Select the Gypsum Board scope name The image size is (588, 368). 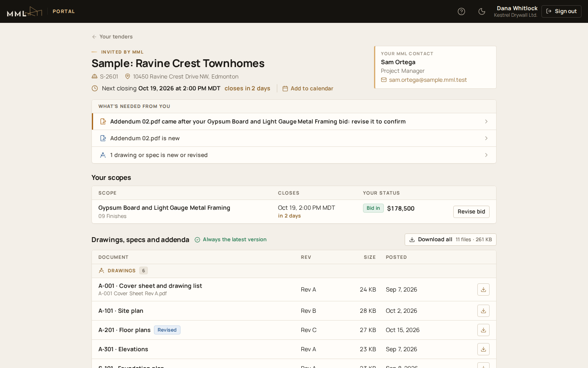click(x=164, y=208)
